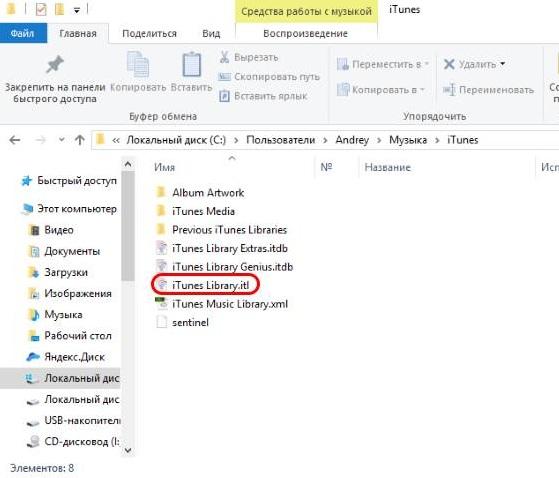Open Загрузки in the sidebar
The image size is (559, 478).
[66, 272]
